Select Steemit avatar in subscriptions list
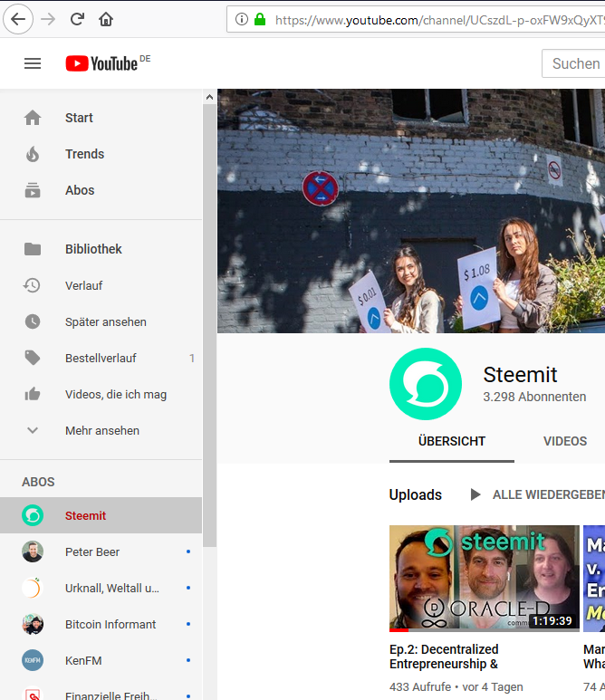Viewport: 605px width, 700px height. tap(33, 515)
